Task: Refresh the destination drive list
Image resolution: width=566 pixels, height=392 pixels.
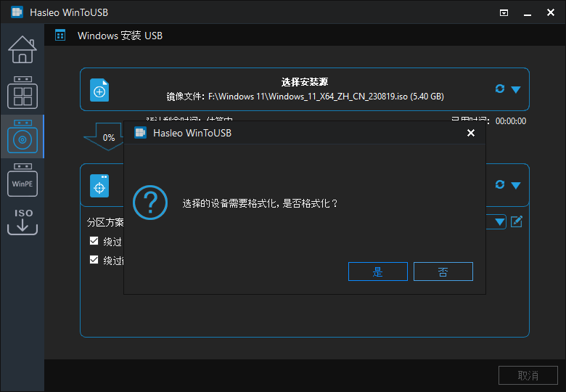Action: point(499,184)
